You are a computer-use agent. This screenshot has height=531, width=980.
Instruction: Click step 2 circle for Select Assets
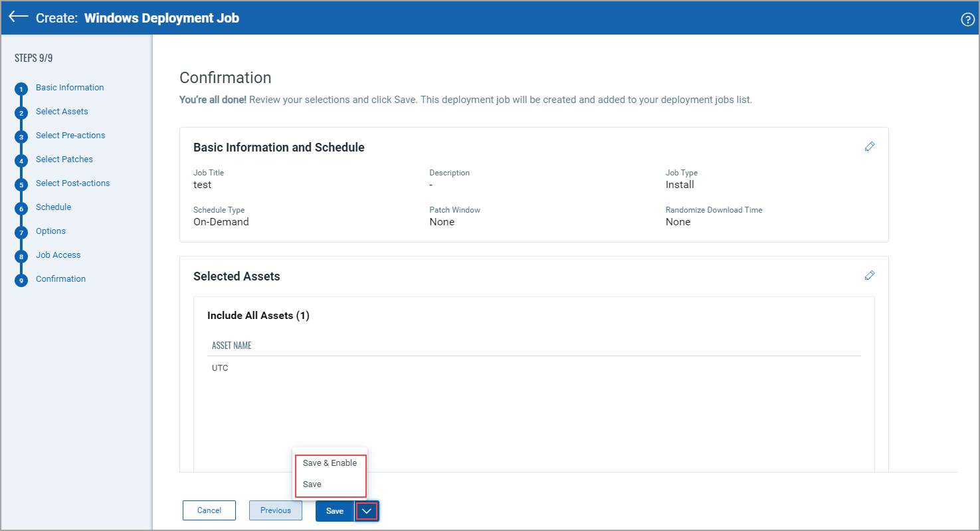pos(21,113)
